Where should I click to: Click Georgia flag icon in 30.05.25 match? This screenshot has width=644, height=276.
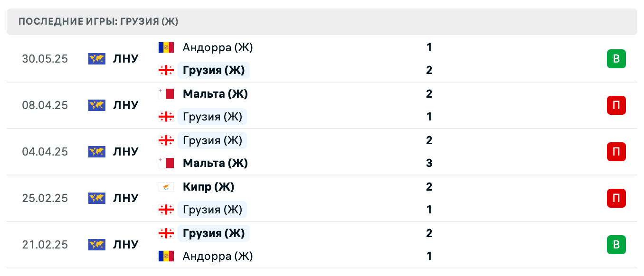point(166,70)
